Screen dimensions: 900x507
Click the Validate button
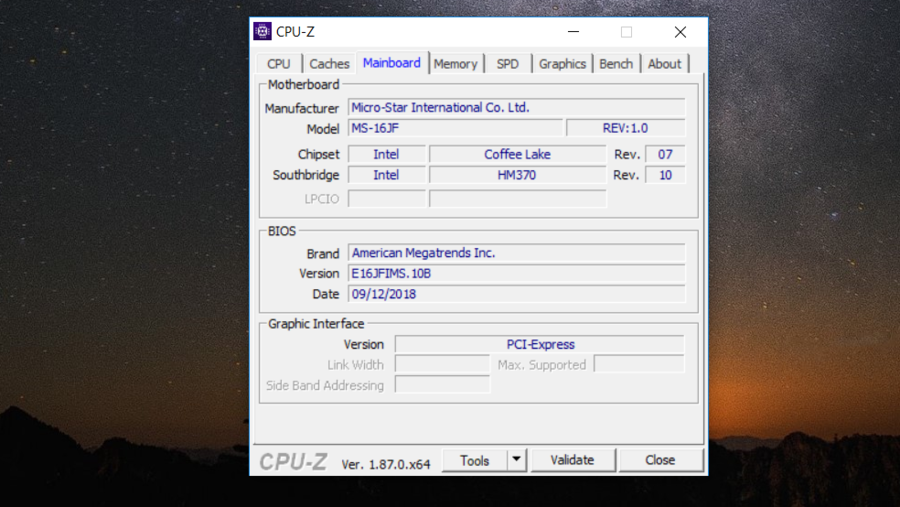pos(572,460)
